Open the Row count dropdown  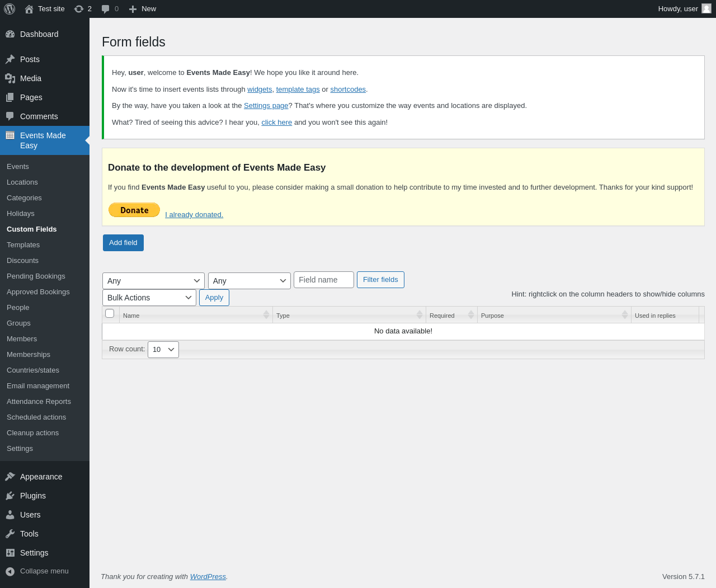[163, 350]
